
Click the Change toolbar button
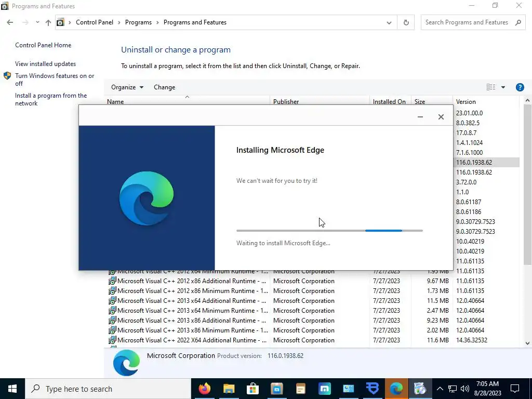(x=165, y=87)
